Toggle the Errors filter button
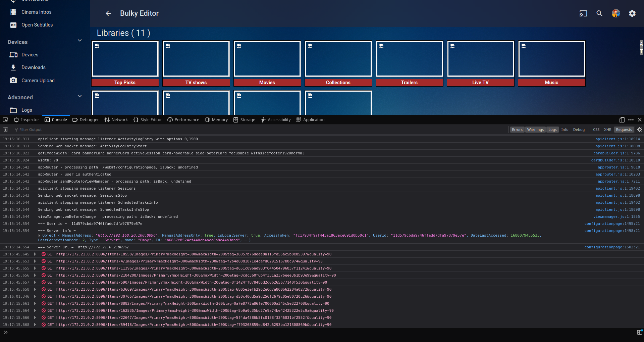 [x=517, y=130]
